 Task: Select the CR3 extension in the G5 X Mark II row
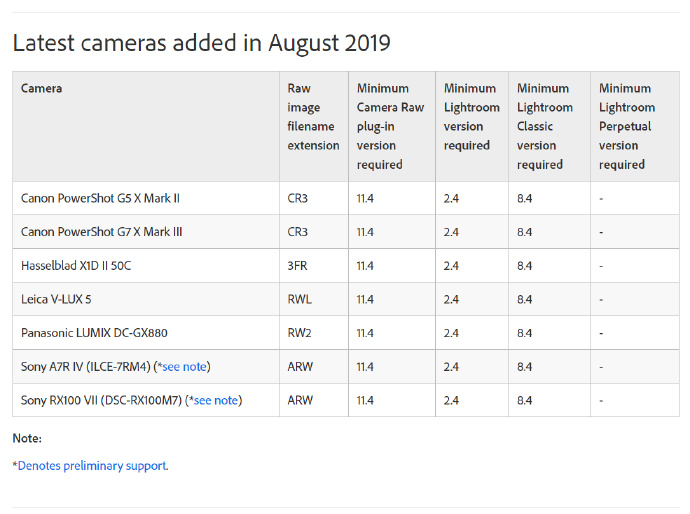[298, 198]
